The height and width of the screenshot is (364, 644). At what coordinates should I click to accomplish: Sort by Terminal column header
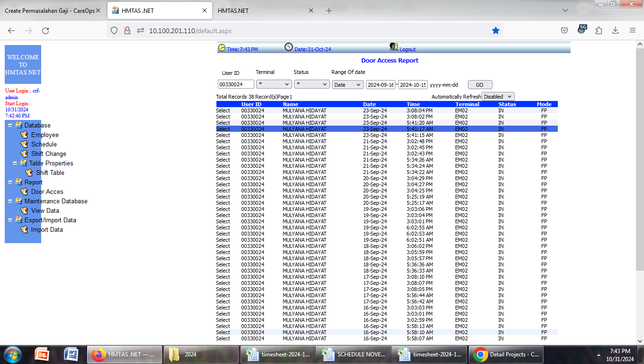[x=467, y=104]
